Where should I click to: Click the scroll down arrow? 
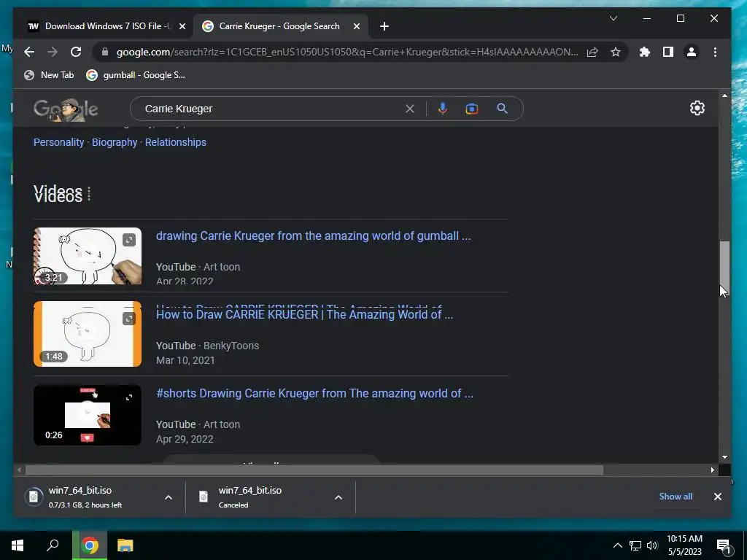[x=724, y=457]
